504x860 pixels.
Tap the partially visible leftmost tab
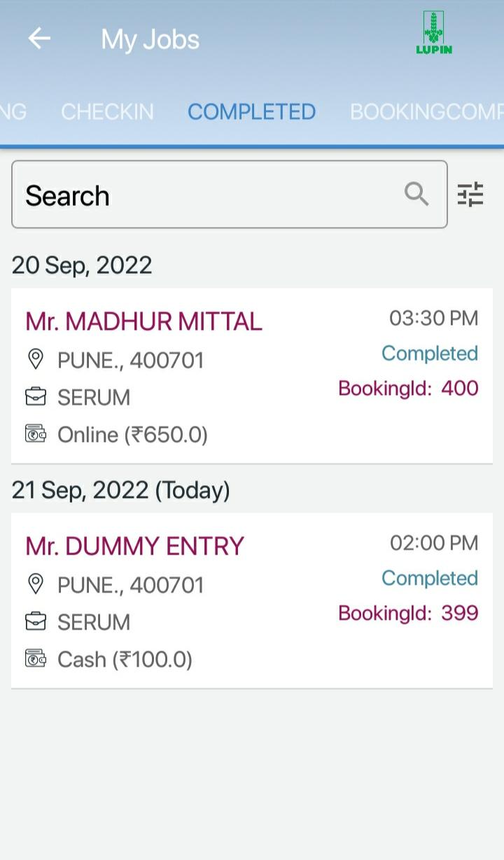point(13,112)
